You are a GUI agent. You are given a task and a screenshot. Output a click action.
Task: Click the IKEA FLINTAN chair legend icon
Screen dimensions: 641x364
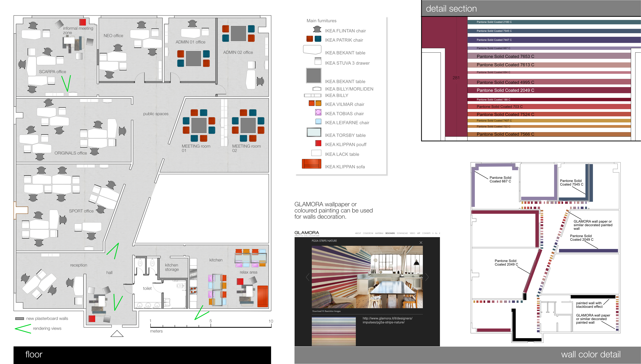click(317, 29)
